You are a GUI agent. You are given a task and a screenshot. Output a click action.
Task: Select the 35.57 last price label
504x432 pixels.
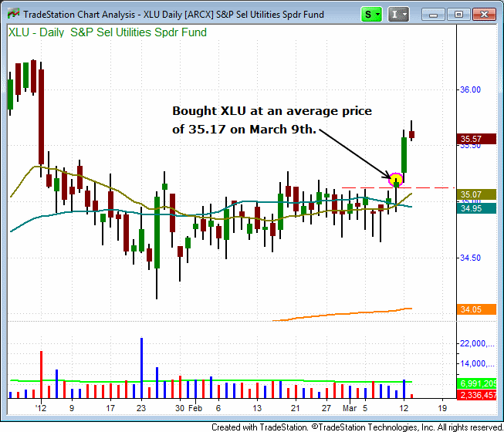[x=476, y=139]
